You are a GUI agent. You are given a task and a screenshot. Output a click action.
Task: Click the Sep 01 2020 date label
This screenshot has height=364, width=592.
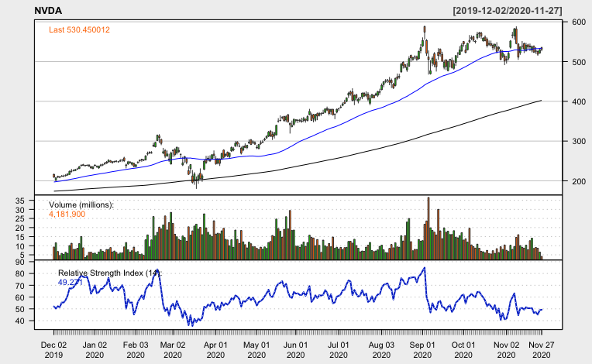[x=422, y=349]
